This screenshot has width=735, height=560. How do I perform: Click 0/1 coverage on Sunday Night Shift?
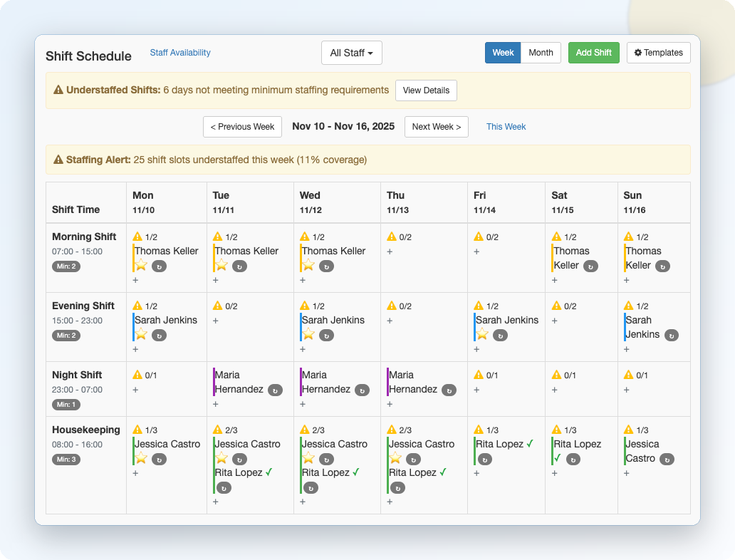tap(642, 375)
